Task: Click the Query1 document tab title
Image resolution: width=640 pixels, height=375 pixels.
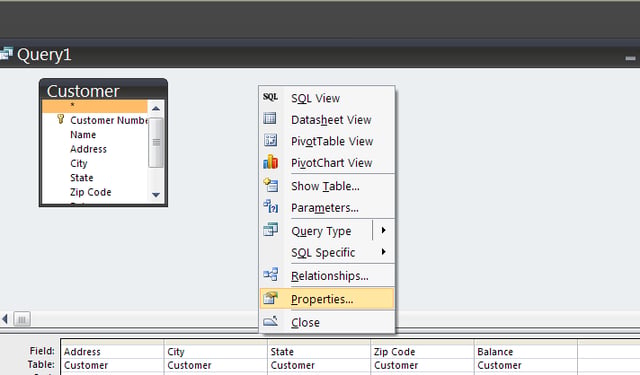Action: tap(44, 54)
